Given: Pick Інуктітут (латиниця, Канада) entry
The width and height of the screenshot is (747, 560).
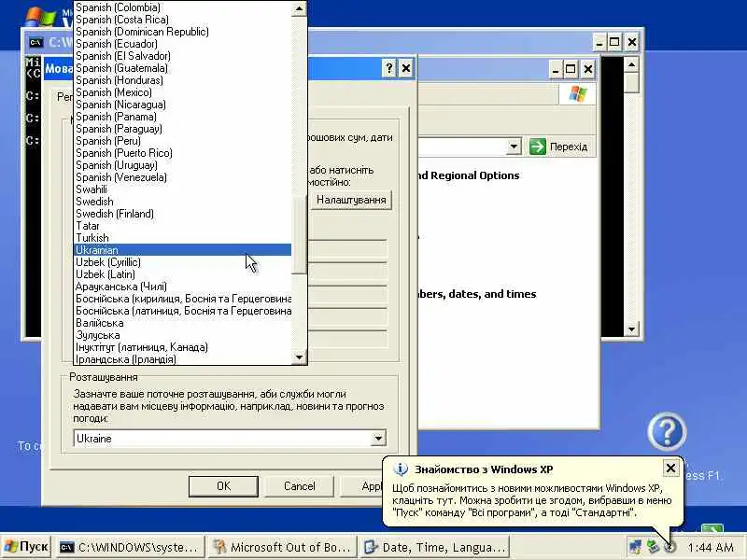Looking at the screenshot, I should pos(183,347).
